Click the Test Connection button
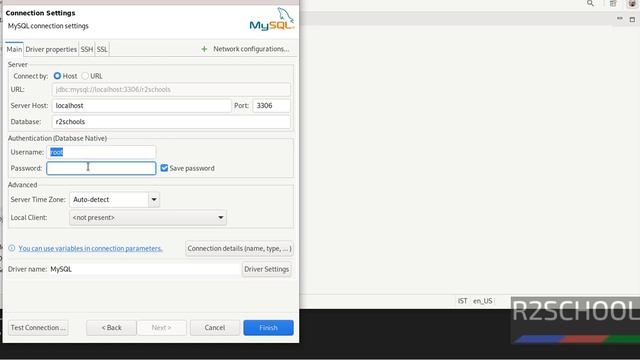The image size is (640, 360). (38, 328)
